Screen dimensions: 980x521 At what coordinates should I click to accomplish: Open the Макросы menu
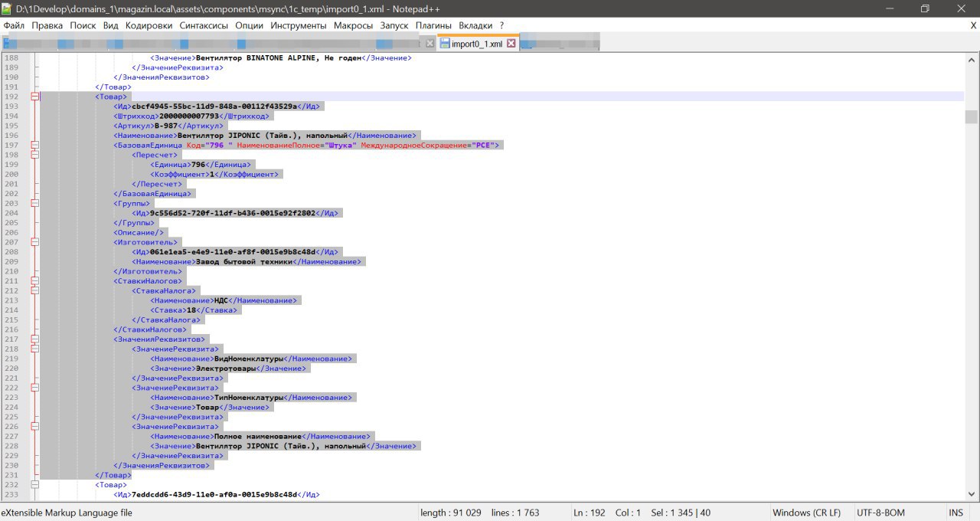tap(354, 25)
